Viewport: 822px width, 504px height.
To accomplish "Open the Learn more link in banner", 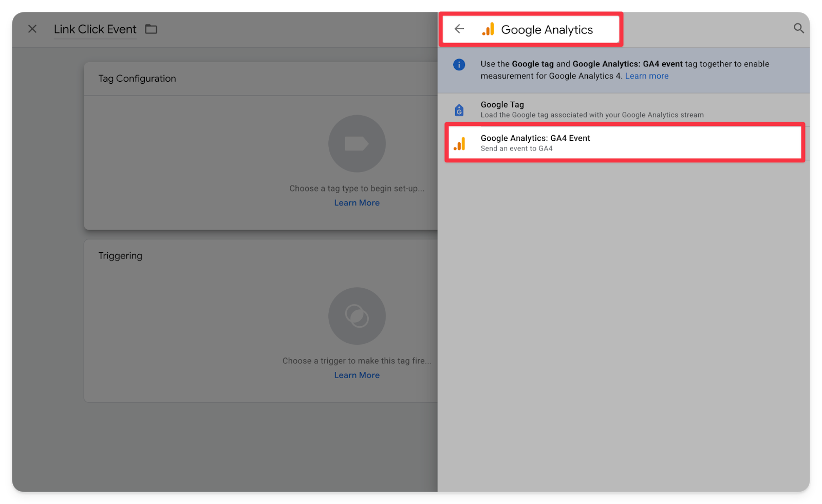I will [646, 76].
